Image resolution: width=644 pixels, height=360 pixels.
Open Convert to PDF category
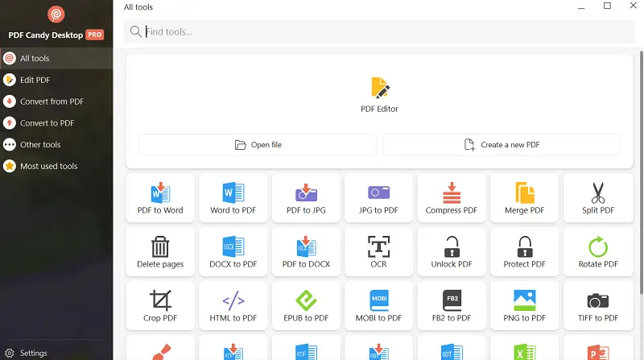pyautogui.click(x=56, y=123)
